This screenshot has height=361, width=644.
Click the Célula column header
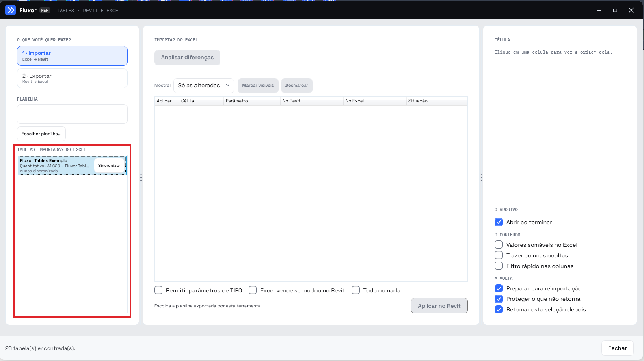tap(201, 101)
